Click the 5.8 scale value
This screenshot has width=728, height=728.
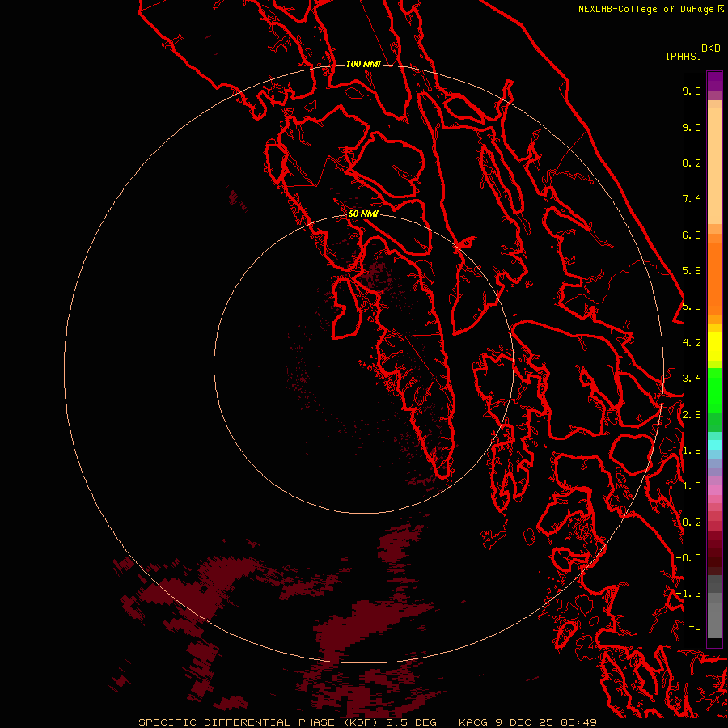pyautogui.click(x=692, y=271)
